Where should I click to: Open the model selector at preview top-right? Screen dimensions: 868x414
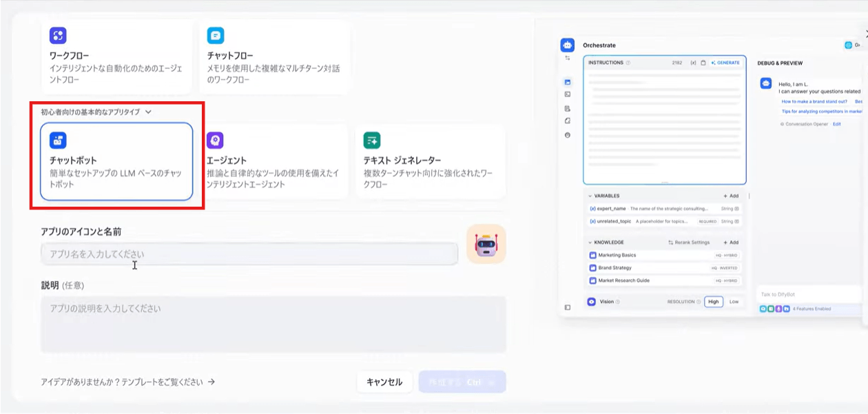click(x=853, y=45)
